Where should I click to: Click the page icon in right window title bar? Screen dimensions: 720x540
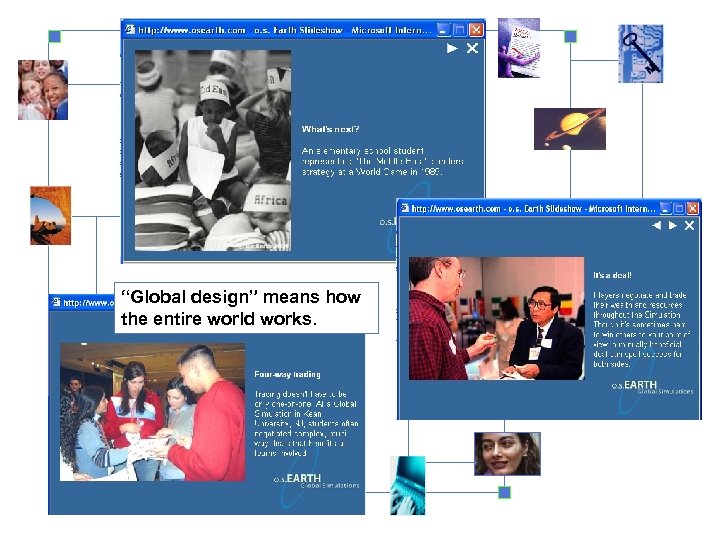coord(404,208)
